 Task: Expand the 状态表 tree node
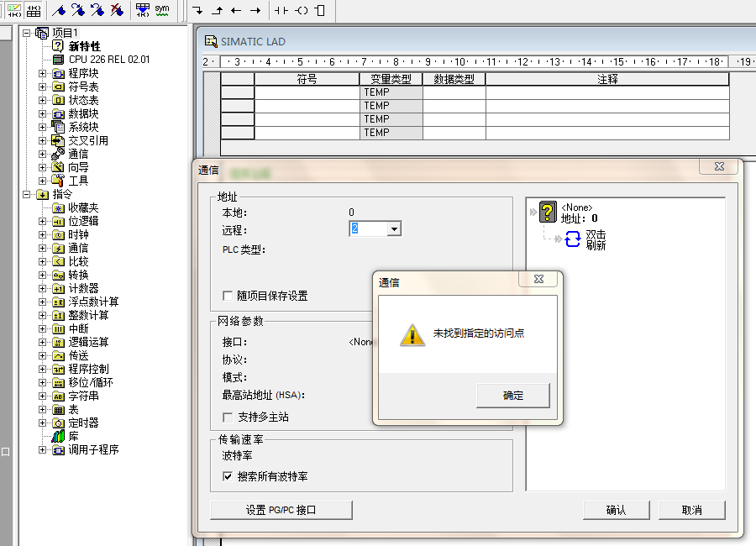click(43, 100)
